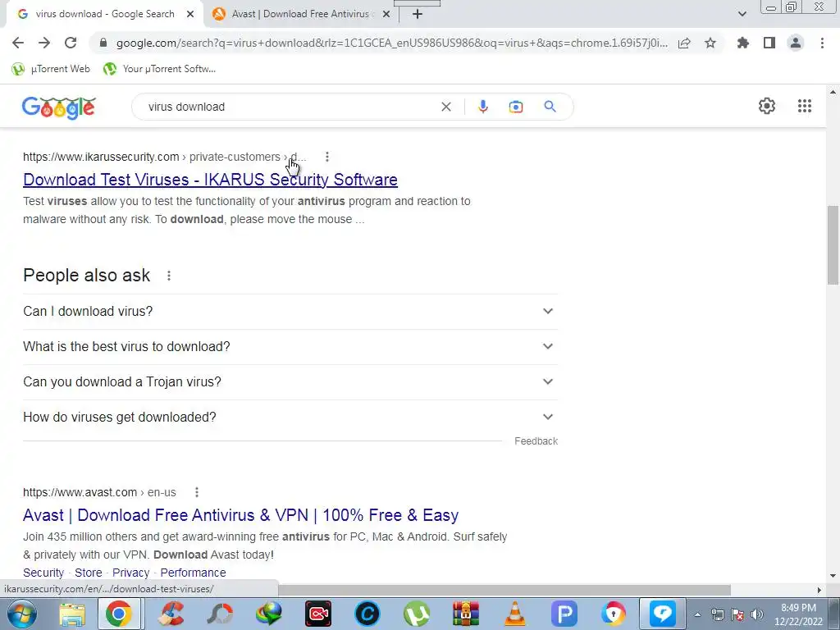Open Windows Start menu

pos(22,614)
